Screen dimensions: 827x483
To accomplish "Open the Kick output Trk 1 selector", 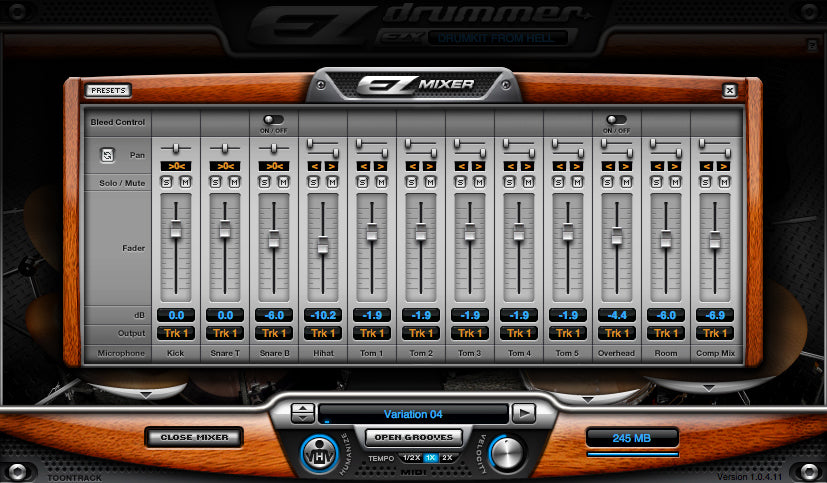I will coord(175,333).
